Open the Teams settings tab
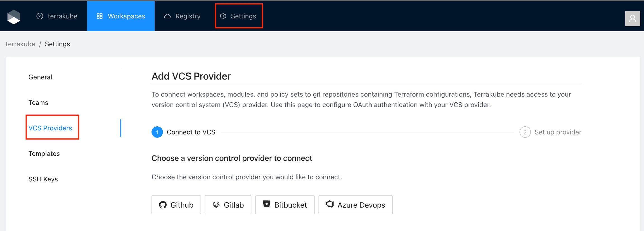 pos(38,103)
